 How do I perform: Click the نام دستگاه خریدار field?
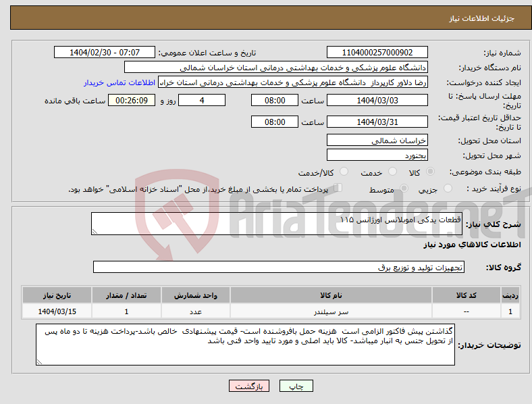[x=276, y=67]
